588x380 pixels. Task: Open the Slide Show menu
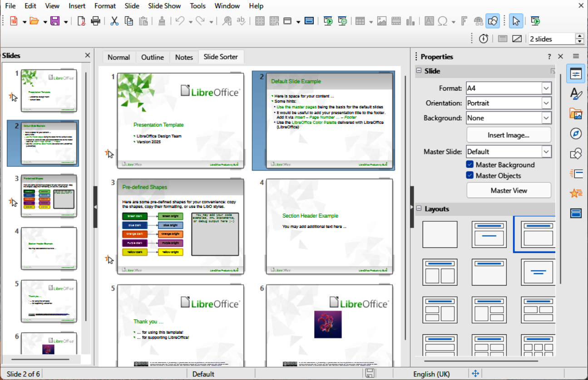coord(164,6)
